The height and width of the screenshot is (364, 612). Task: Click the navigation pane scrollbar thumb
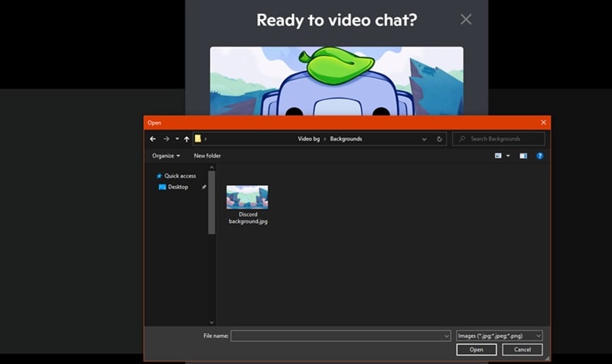pos(212,203)
